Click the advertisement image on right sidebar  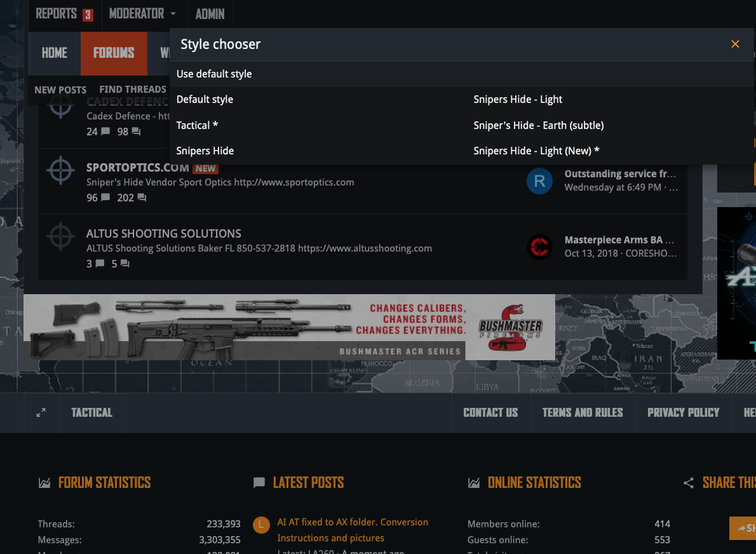737,283
